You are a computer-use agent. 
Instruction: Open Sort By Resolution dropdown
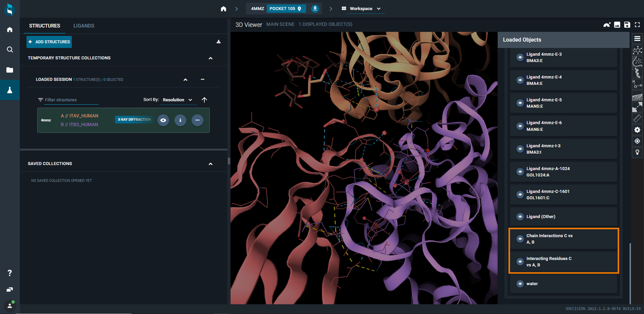pyautogui.click(x=177, y=100)
